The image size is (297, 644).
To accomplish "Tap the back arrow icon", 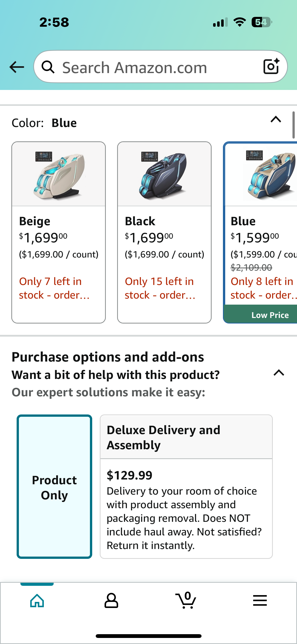I will point(17,67).
